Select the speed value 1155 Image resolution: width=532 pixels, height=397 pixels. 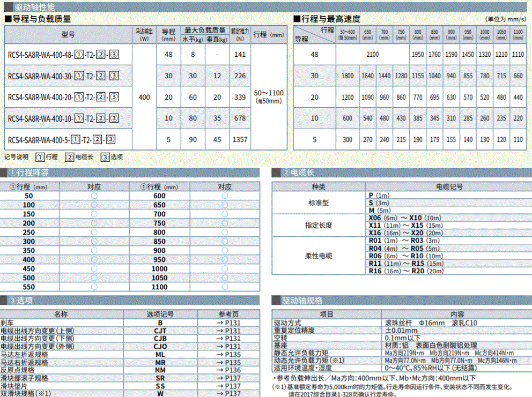point(418,76)
